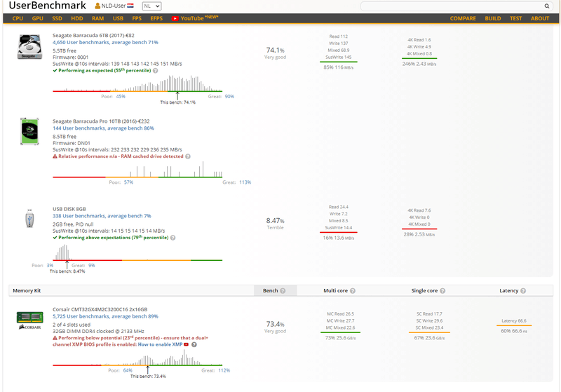The width and height of the screenshot is (561, 392).
Task: Click the 73.4% Very good bench score
Action: click(x=275, y=327)
